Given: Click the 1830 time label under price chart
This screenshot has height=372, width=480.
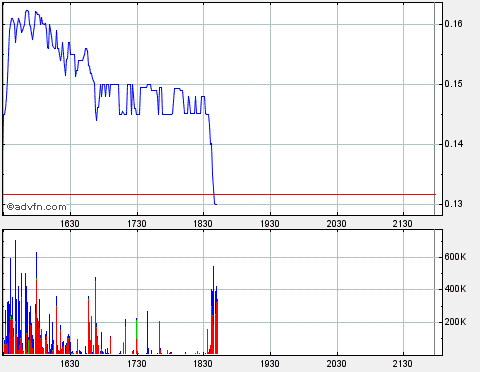Looking at the screenshot, I should click(x=203, y=224).
